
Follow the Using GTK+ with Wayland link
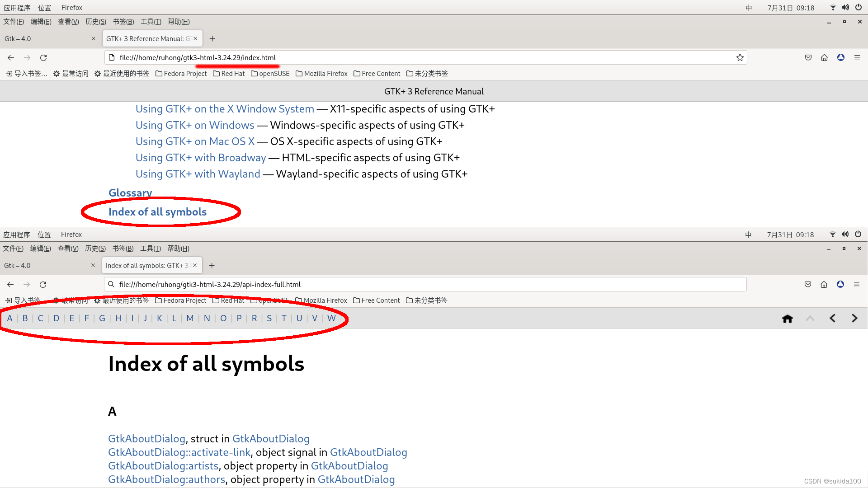(x=198, y=174)
